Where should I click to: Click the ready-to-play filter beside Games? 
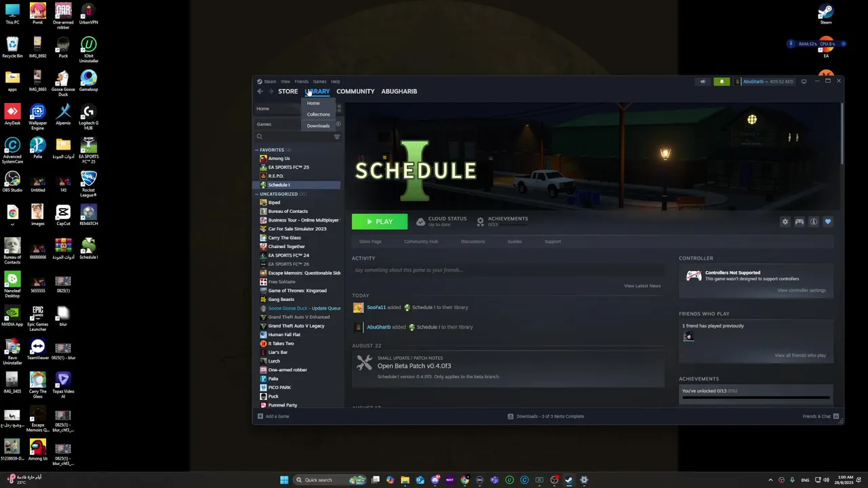(338, 124)
